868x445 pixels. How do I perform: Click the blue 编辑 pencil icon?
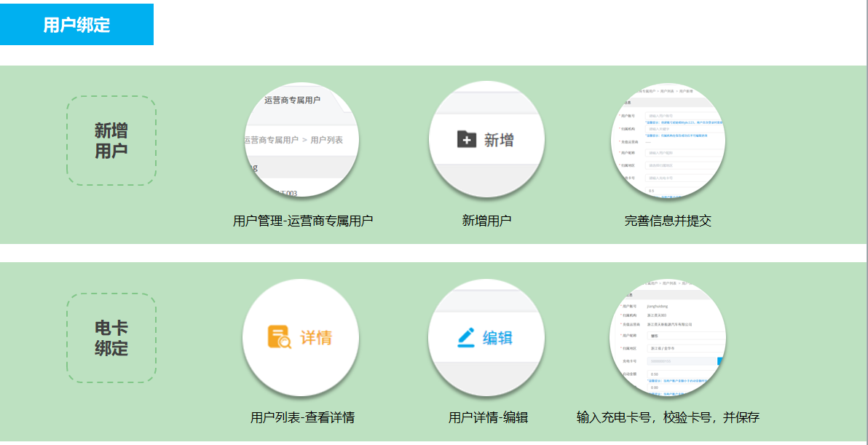pyautogui.click(x=466, y=337)
